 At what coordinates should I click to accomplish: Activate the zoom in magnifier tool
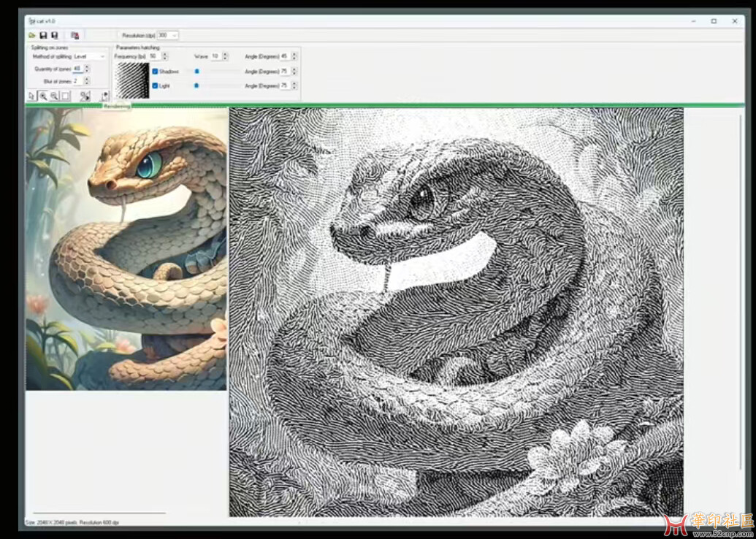tap(43, 96)
